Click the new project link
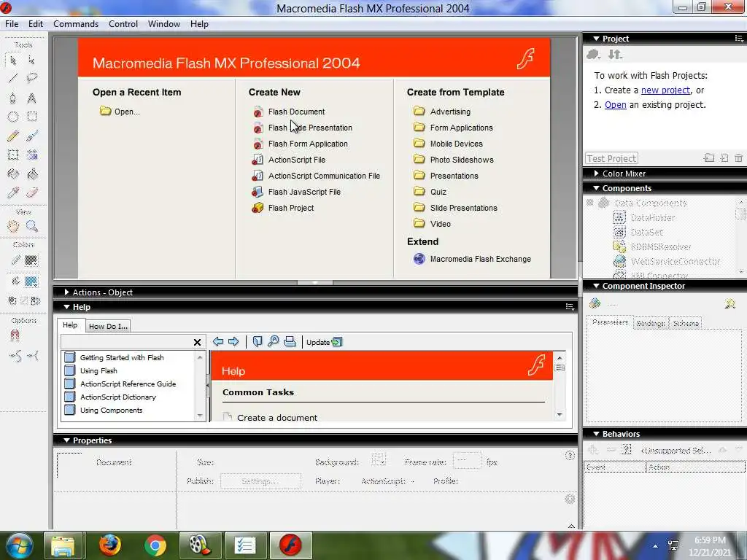Viewport: 747px width, 560px height. [x=665, y=90]
